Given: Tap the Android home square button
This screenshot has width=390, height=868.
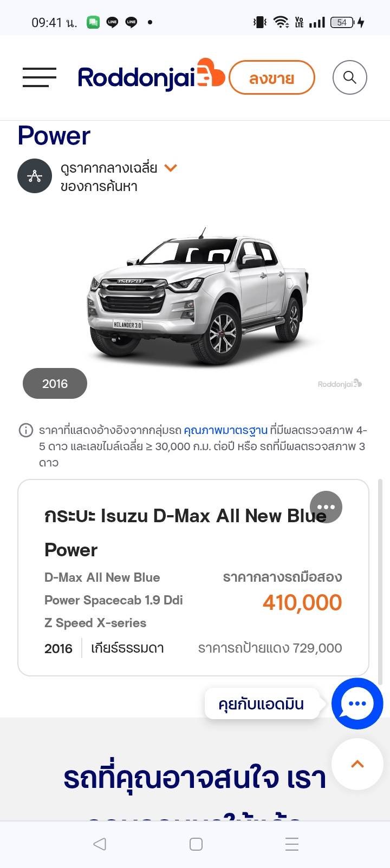Looking at the screenshot, I should (x=196, y=844).
